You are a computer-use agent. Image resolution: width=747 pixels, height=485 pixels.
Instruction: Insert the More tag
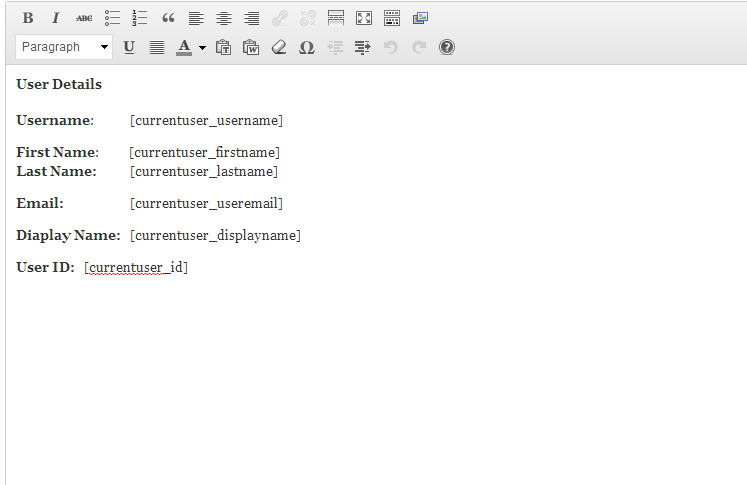(336, 18)
